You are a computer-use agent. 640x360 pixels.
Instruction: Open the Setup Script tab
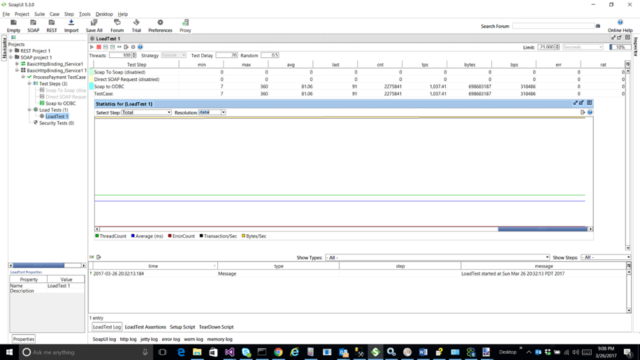182,327
